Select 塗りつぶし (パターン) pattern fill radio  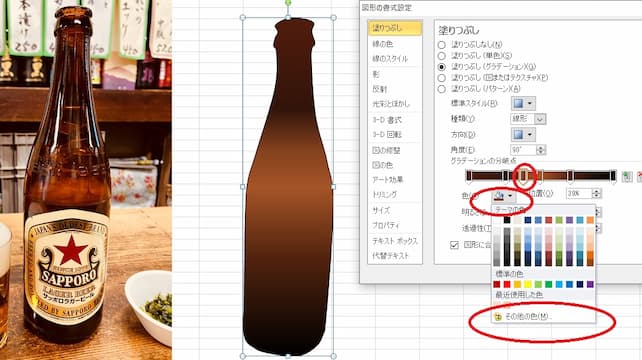441,88
